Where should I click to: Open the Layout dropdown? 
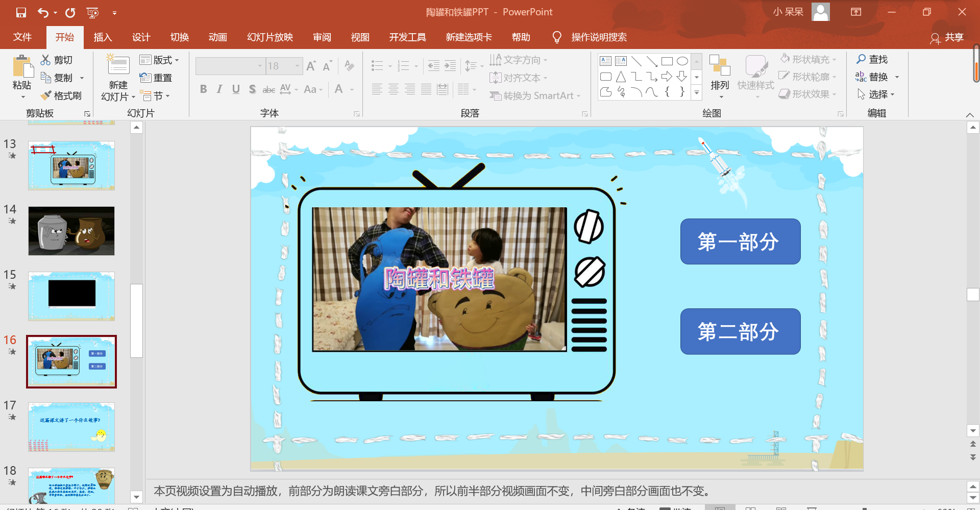tap(159, 60)
